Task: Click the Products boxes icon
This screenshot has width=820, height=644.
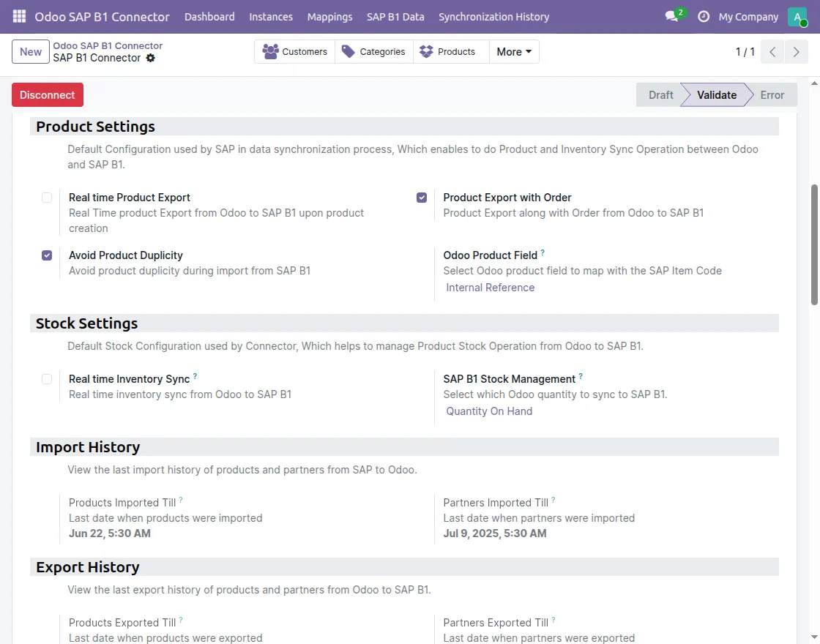Action: (x=426, y=51)
